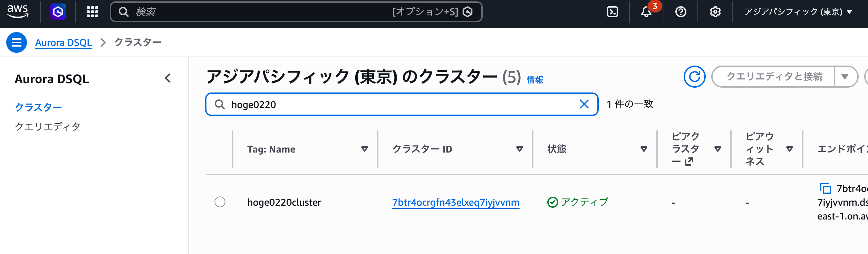Open the Asia Pacific (Tokyo) region dropdown
This screenshot has height=254, width=868.
click(x=798, y=12)
